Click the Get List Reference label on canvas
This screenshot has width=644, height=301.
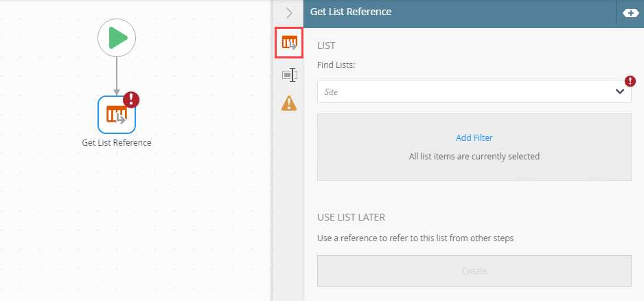pos(116,143)
